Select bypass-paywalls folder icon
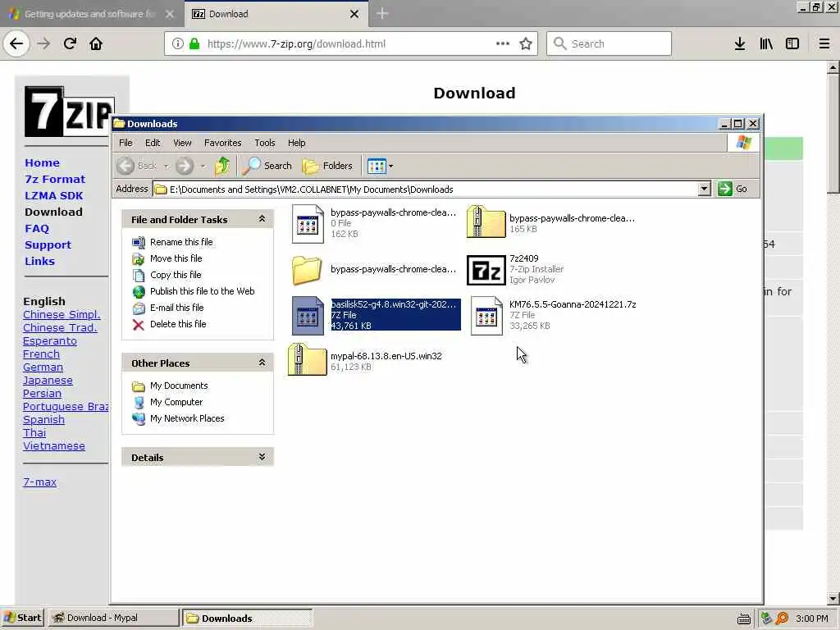Viewport: 840px width, 630px height. click(x=307, y=269)
